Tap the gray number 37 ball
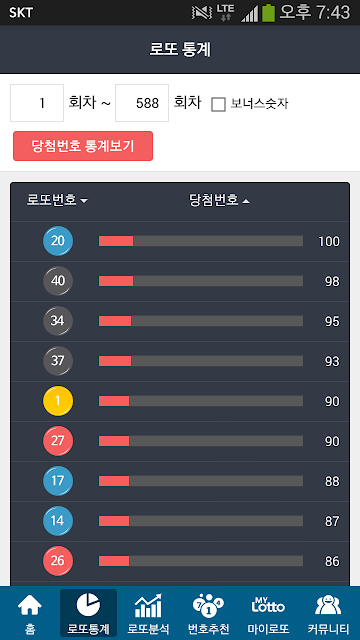This screenshot has width=360, height=640. tap(58, 361)
